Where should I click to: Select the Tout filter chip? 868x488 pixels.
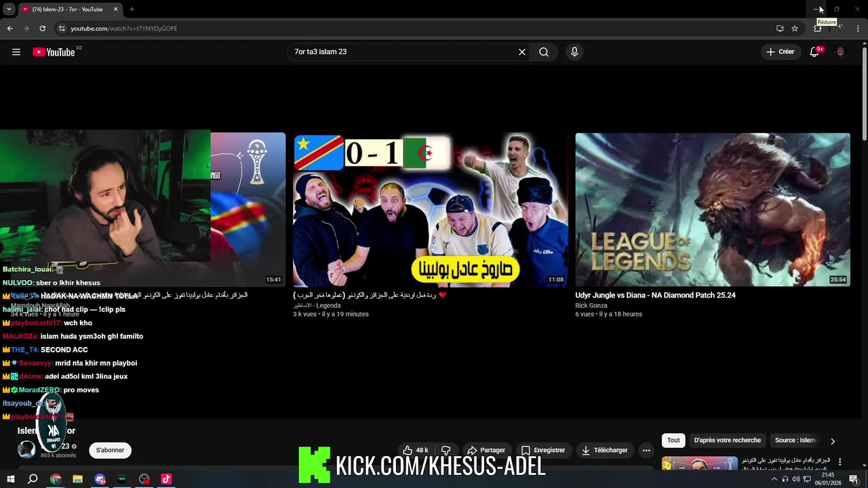click(x=673, y=441)
